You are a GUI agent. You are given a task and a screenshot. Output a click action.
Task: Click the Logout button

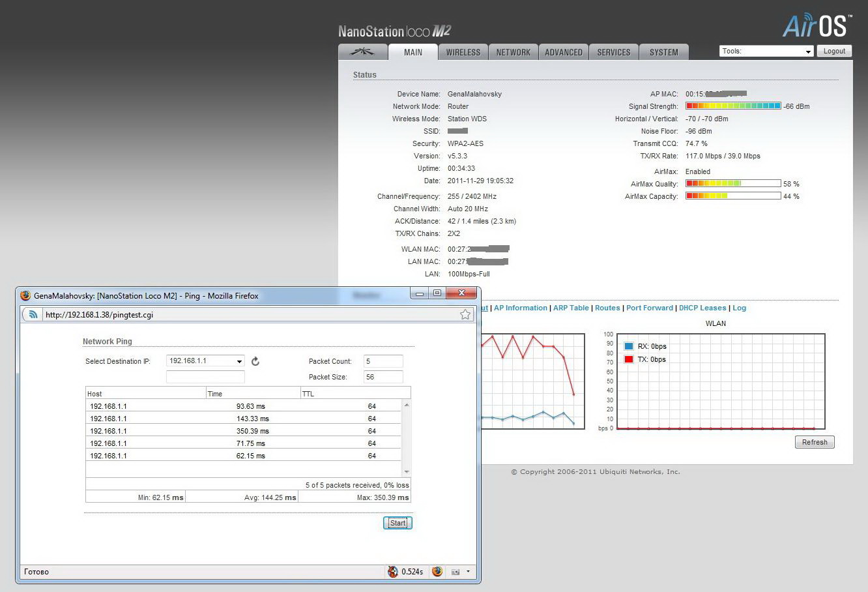click(834, 52)
